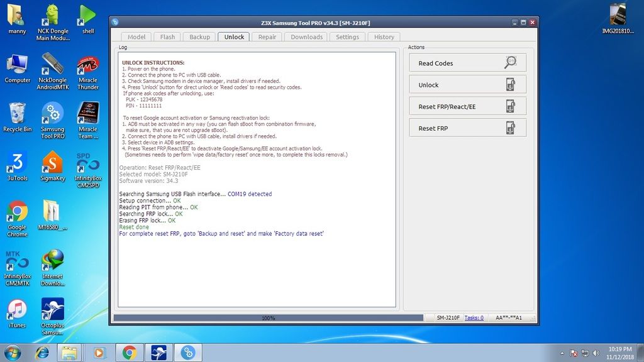
Task: Click the 'PUK - 12345678' log line
Action: pyautogui.click(x=144, y=99)
